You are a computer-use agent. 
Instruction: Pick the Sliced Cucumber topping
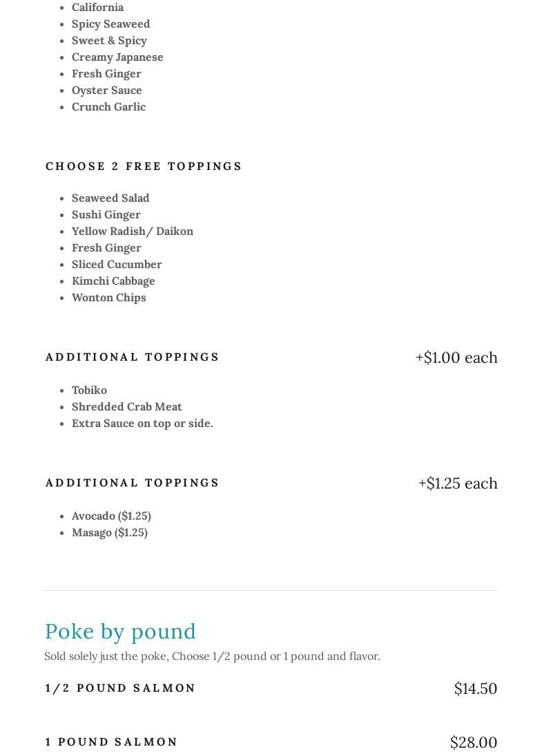[117, 264]
